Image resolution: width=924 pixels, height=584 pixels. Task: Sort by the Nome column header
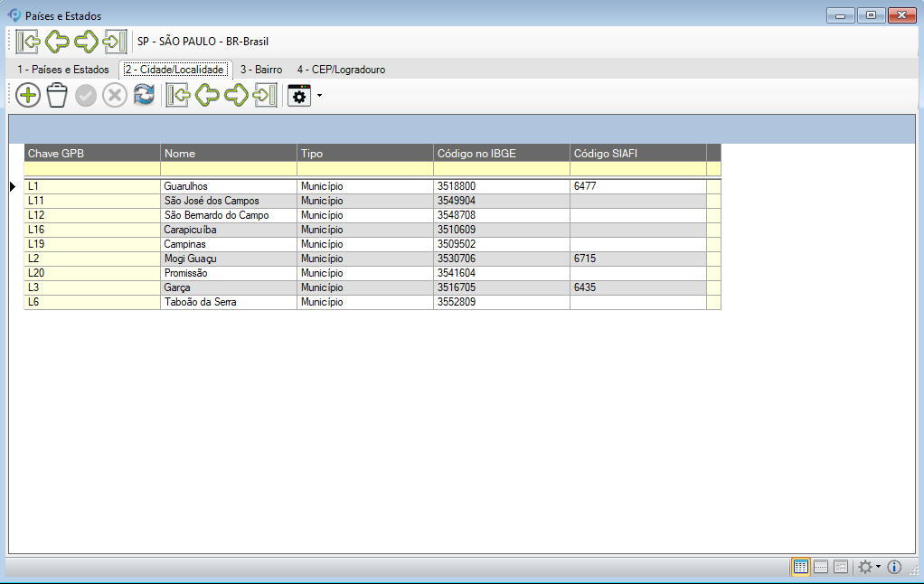pos(228,153)
